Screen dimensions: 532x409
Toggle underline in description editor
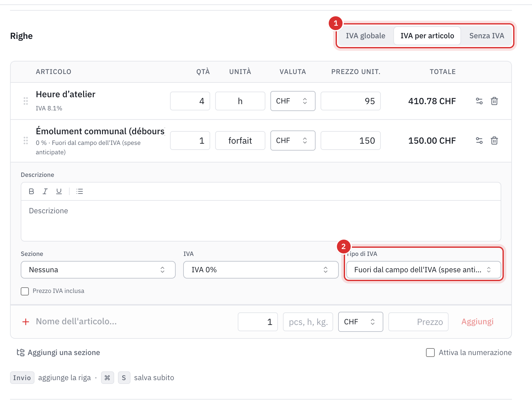coord(59,191)
